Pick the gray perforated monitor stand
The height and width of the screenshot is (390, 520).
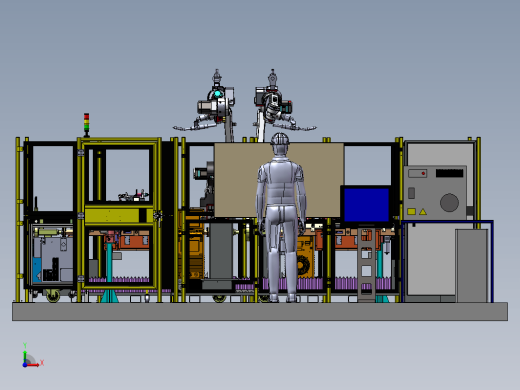pos(366,263)
